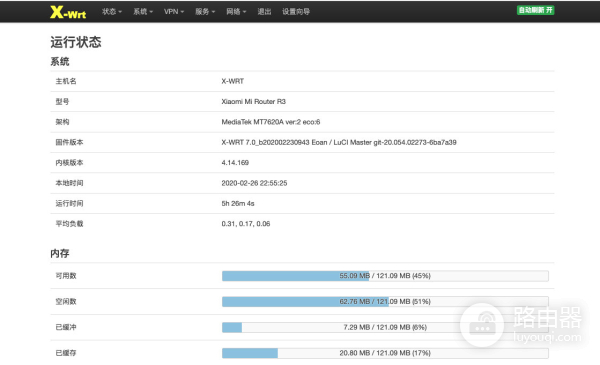
Task: Click the 内核版本 row label
Action: click(x=69, y=163)
